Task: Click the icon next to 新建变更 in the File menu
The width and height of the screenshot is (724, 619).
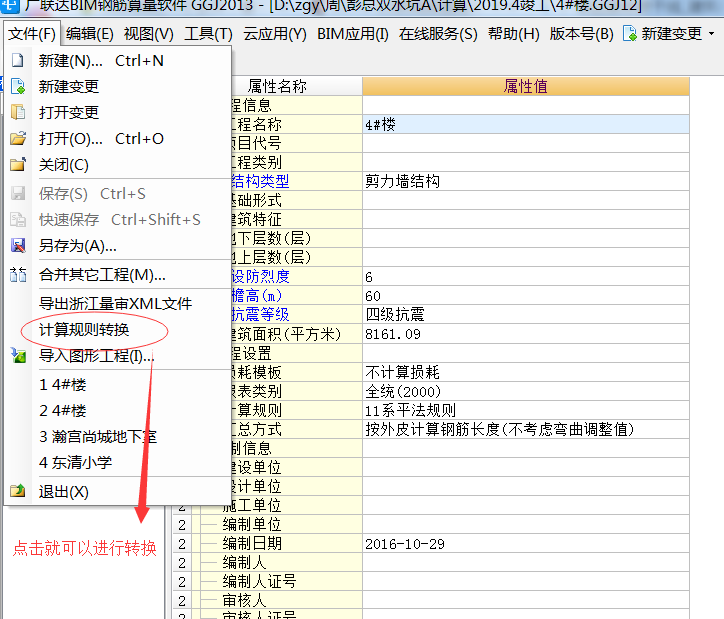Action: [x=18, y=86]
